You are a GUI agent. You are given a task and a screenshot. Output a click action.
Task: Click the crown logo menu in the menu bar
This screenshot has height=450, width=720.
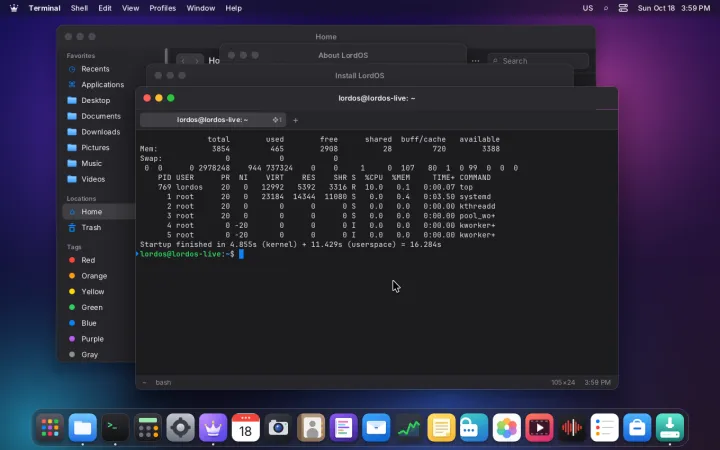(14, 8)
